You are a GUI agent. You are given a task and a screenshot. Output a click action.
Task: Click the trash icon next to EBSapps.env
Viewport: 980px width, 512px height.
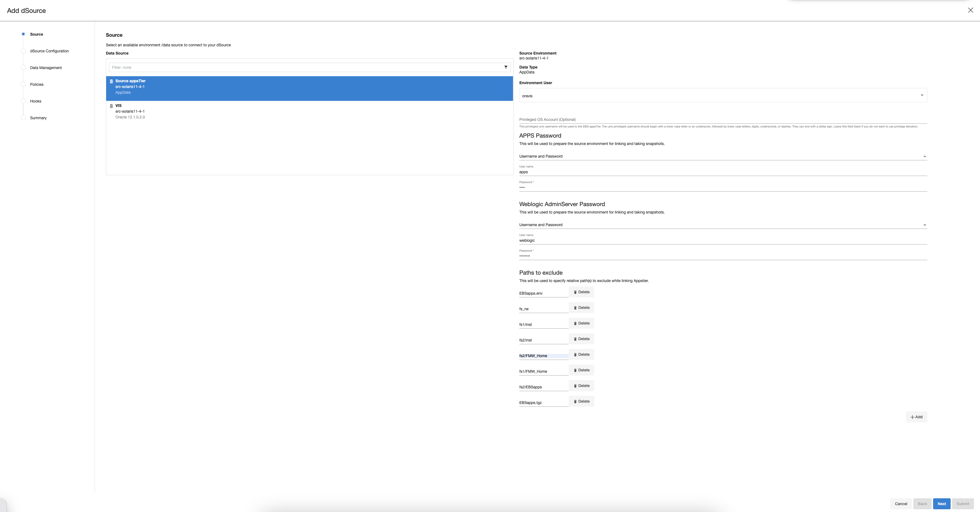pos(575,292)
